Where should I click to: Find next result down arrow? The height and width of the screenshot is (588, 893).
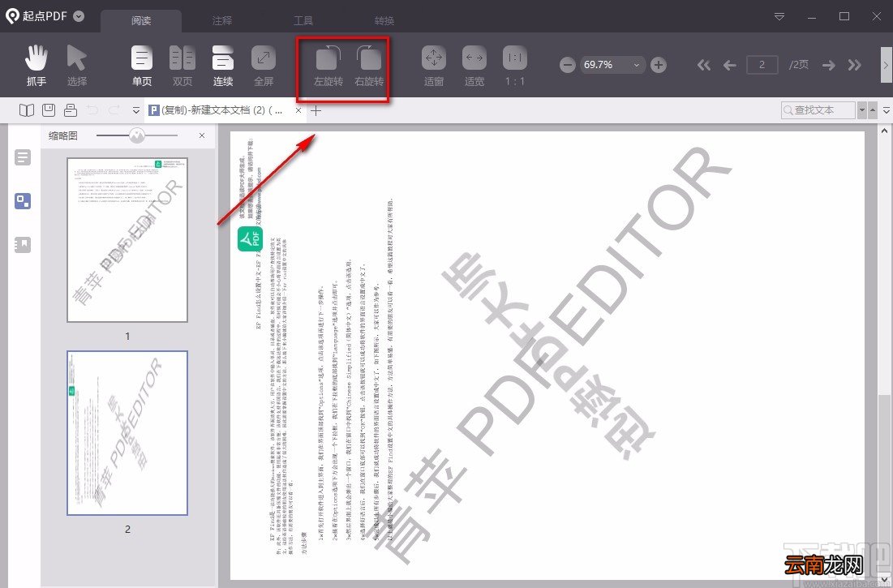click(862, 109)
